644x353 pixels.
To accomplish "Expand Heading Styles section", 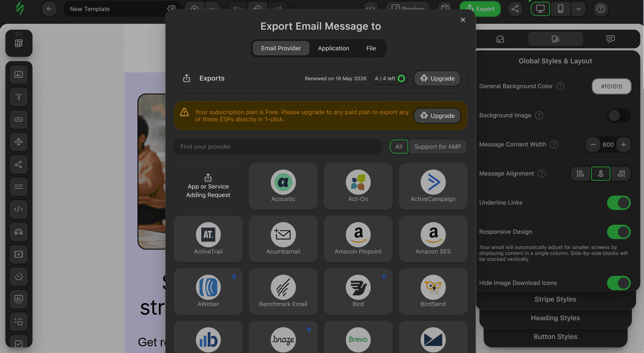I will [555, 318].
